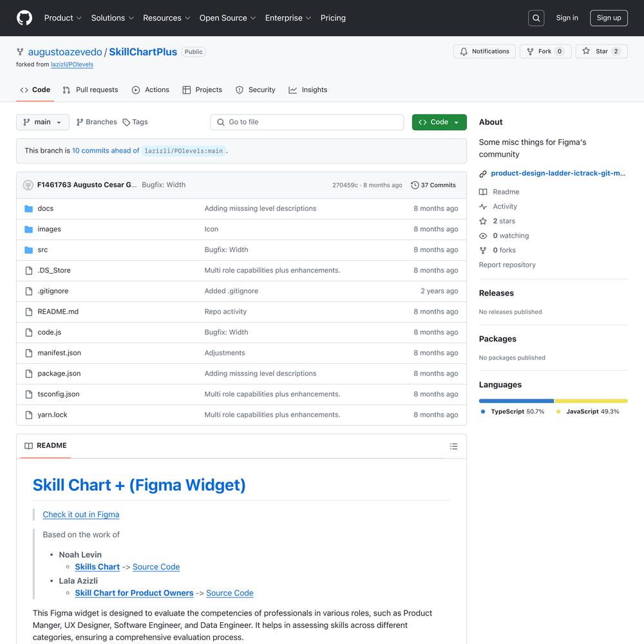
Task: Open the 10 commits ahead of link
Action: (x=106, y=151)
